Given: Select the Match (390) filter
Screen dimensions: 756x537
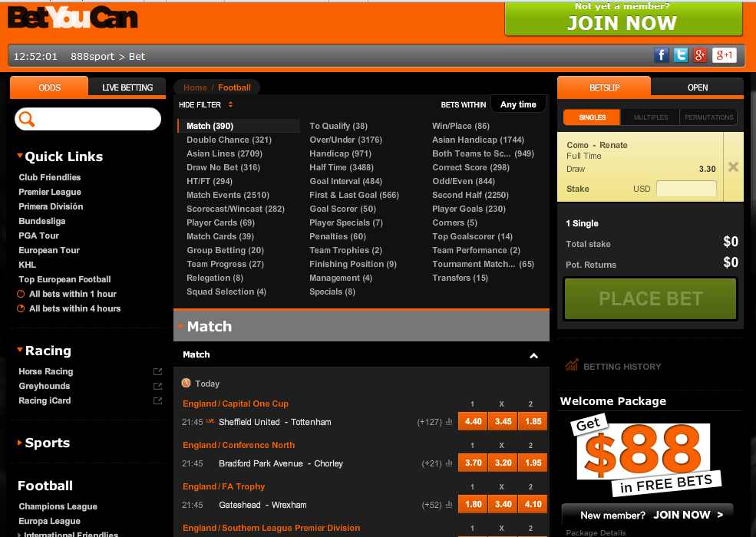Looking at the screenshot, I should [210, 126].
